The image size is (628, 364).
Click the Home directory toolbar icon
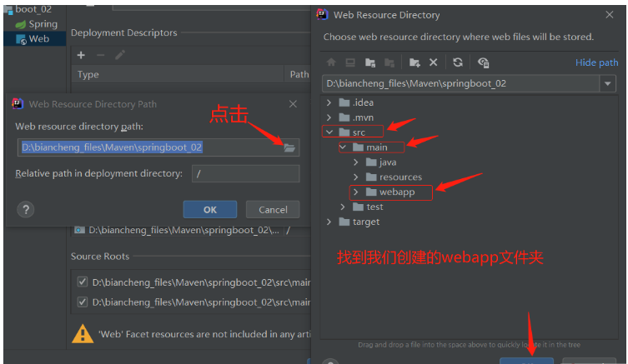point(331,62)
